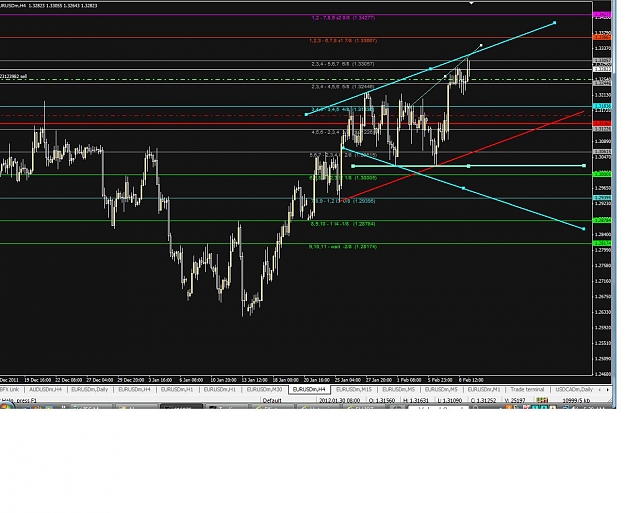Click the O: 1.31560 open price value

(x=382, y=401)
